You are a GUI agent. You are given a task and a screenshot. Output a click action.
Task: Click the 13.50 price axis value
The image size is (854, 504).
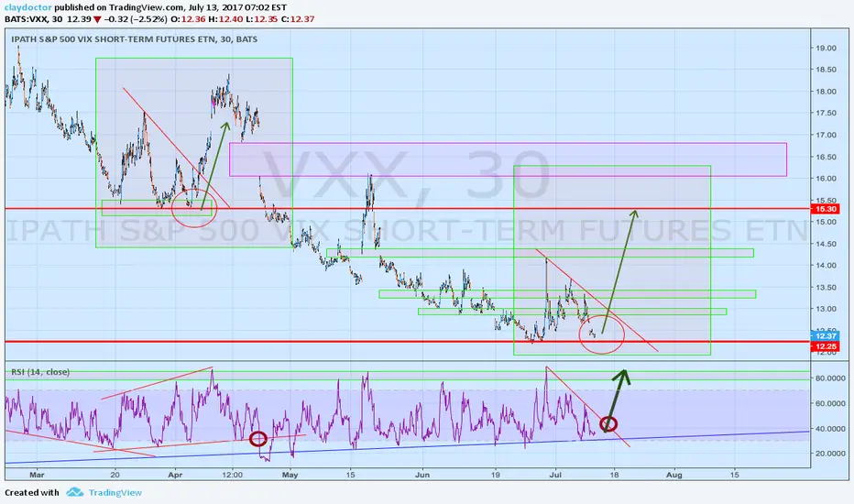pos(826,287)
